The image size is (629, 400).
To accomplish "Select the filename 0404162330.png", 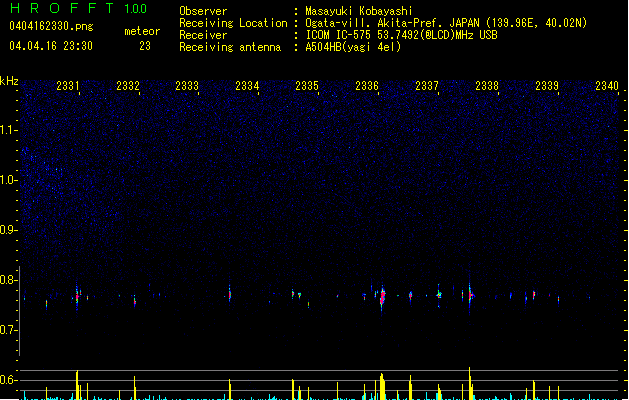I will point(51,26).
